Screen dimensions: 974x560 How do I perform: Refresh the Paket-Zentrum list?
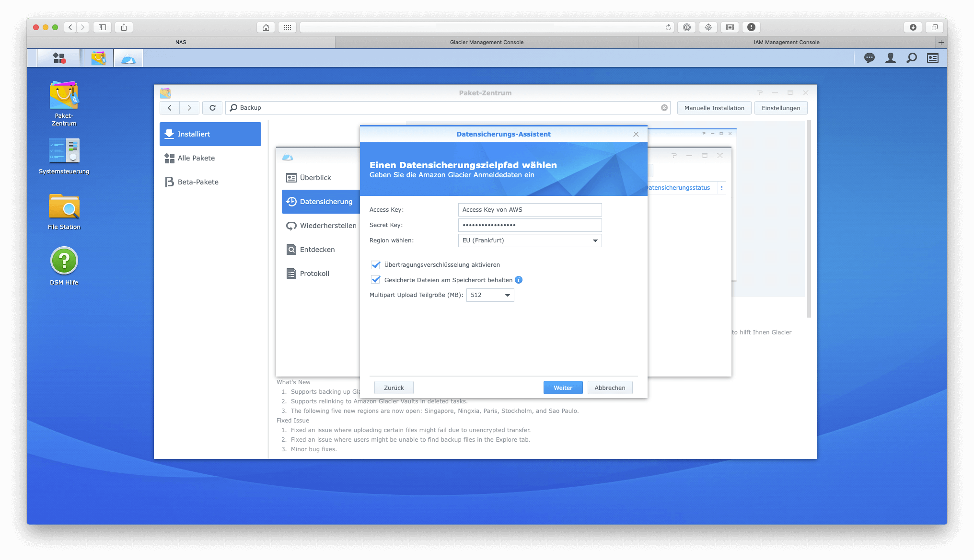212,108
